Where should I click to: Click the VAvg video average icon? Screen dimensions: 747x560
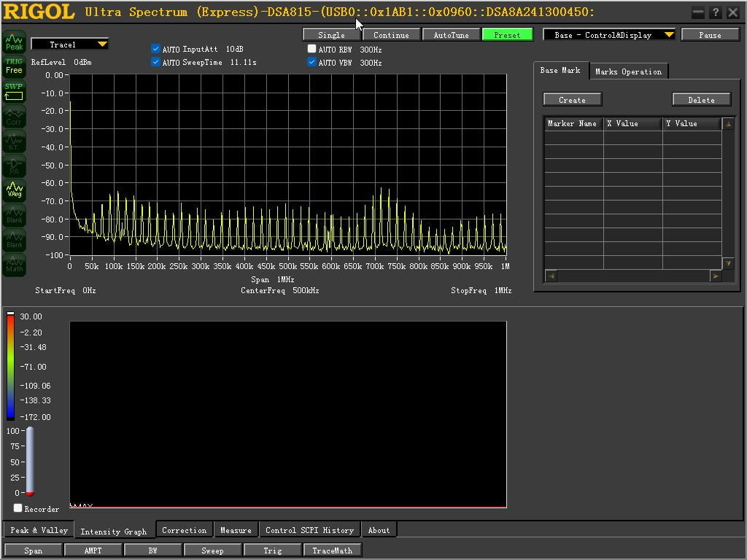click(x=15, y=190)
